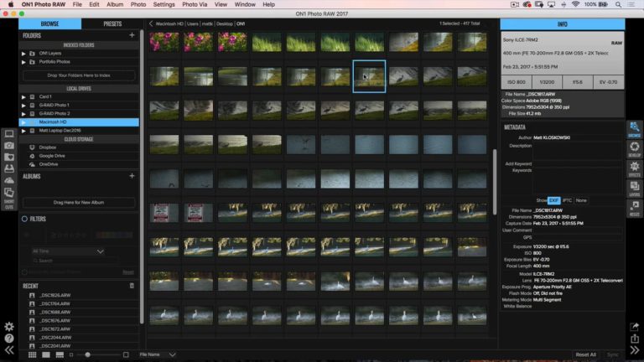
Task: Open the Develop module
Action: pos(634,148)
